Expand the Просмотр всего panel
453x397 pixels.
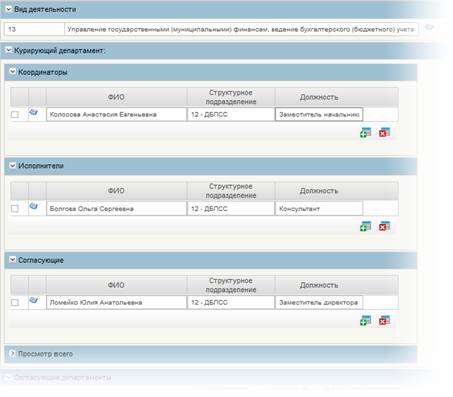click(12, 354)
